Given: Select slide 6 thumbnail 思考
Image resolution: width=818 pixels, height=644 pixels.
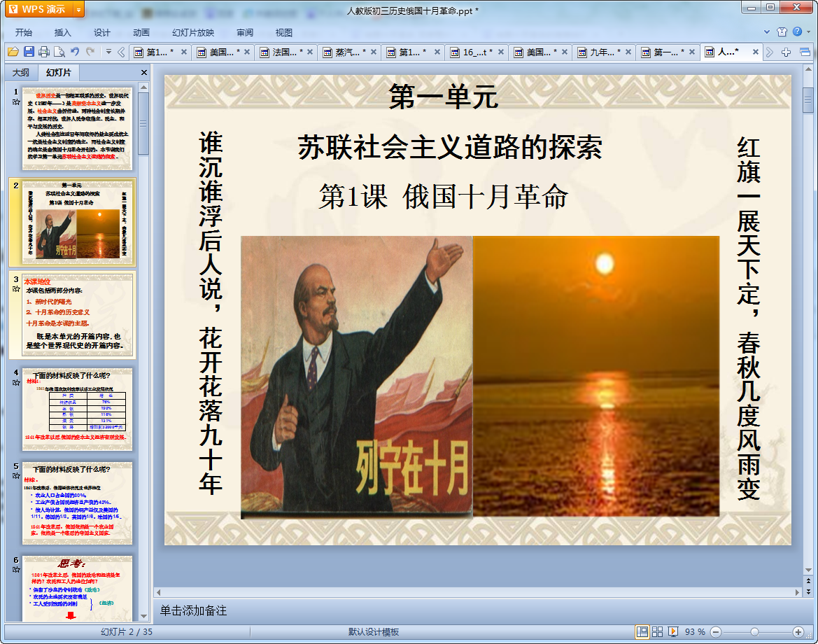Looking at the screenshot, I should click(77, 588).
